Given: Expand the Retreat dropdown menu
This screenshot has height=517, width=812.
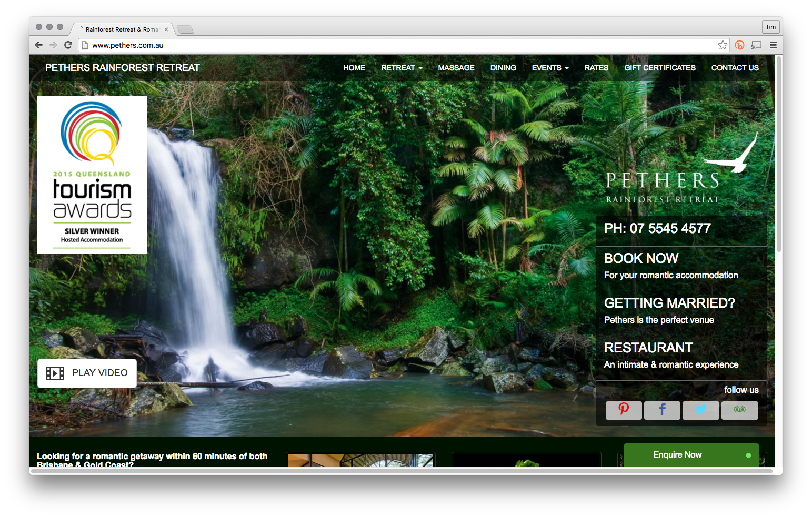Looking at the screenshot, I should point(402,68).
